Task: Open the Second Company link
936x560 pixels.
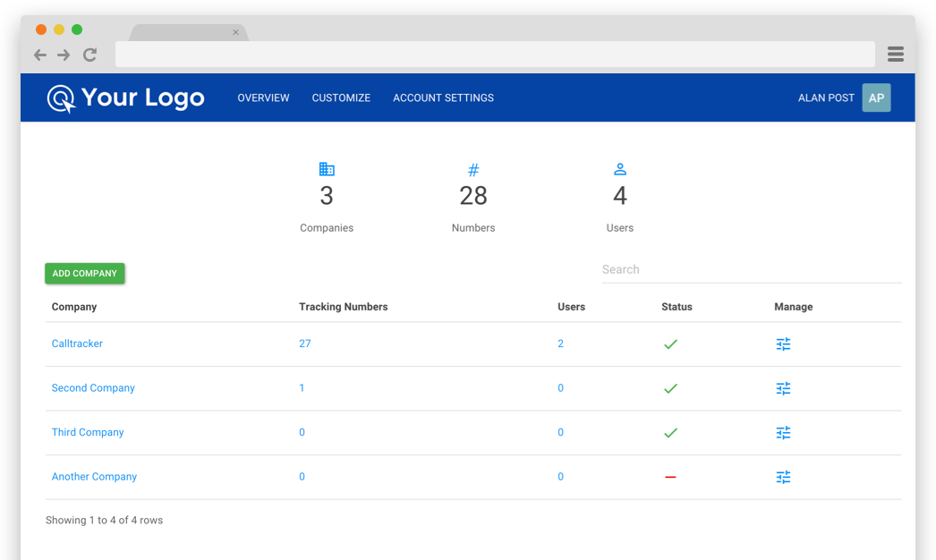Action: 93,388
